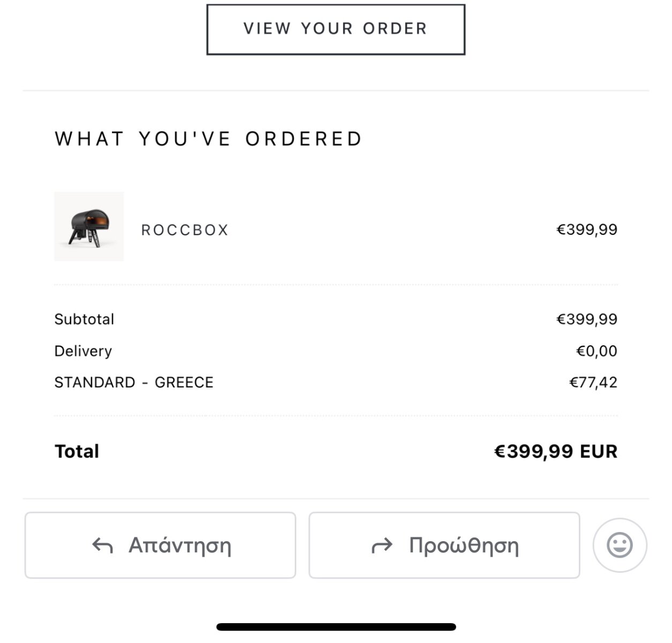Tap the Προώθηση forward button

(x=444, y=545)
